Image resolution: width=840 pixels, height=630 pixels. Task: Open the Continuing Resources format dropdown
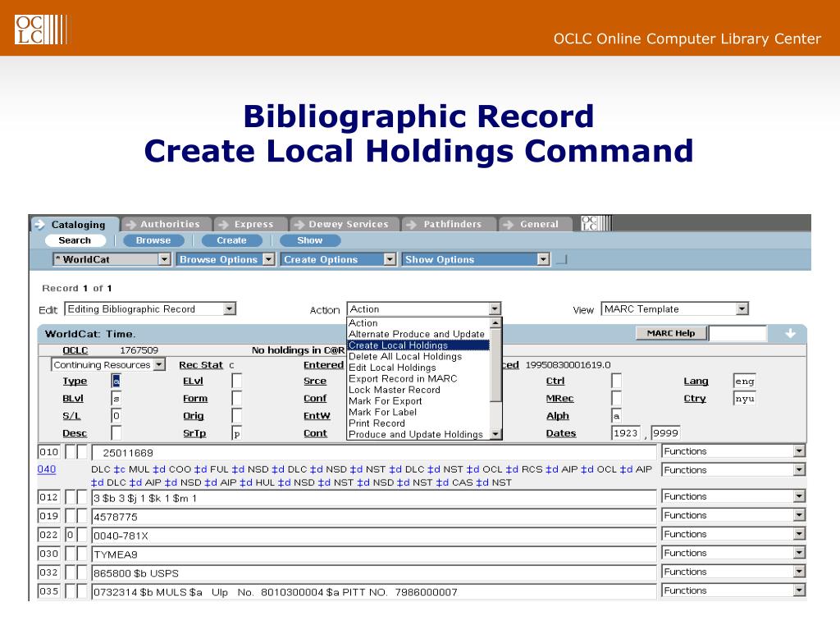point(107,365)
